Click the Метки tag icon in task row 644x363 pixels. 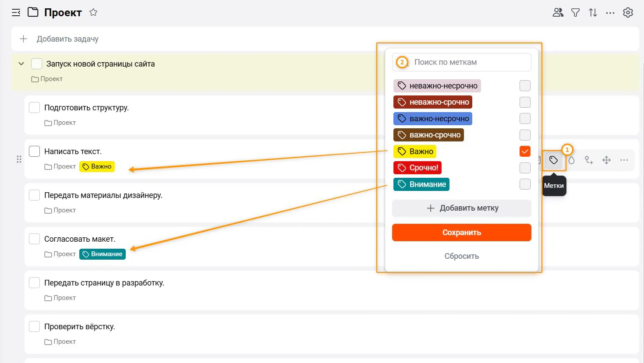tap(554, 160)
